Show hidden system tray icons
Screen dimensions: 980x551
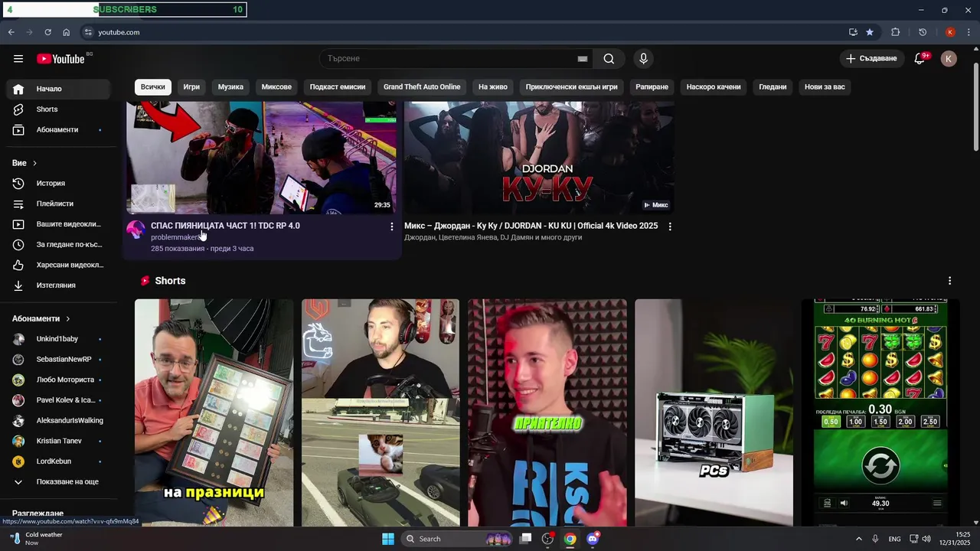click(x=858, y=539)
